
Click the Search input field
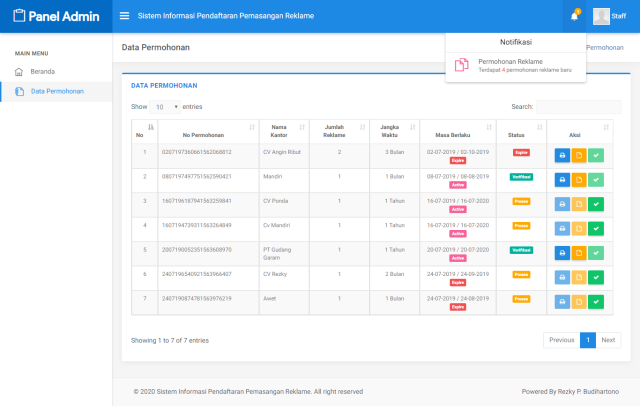(x=578, y=106)
